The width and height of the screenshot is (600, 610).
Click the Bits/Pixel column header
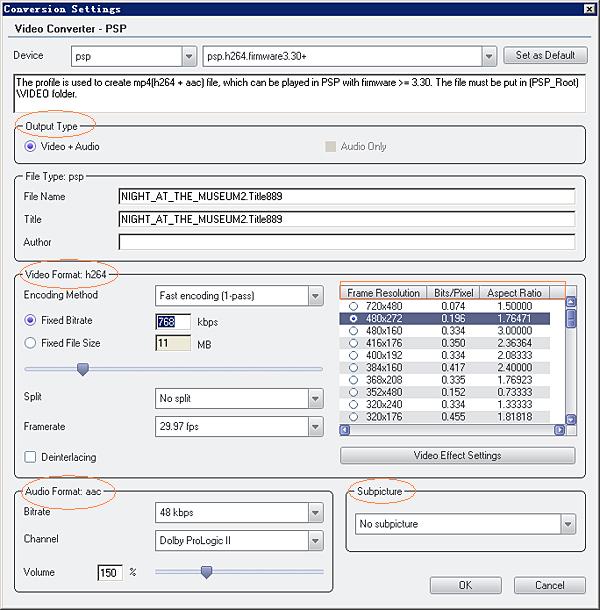coord(453,293)
